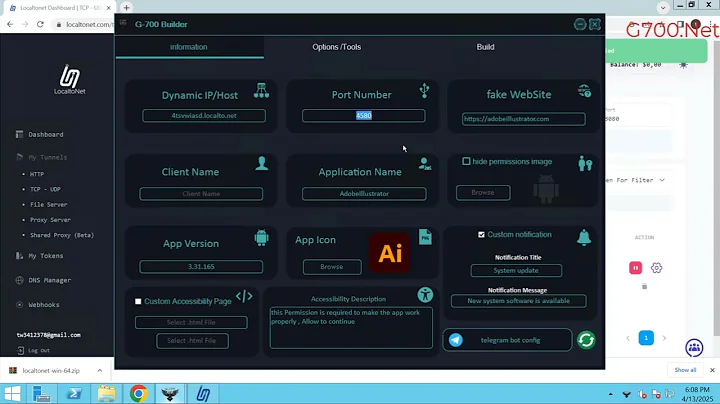720x404 pixels.
Task: Click Browse button under App Icon
Action: coord(332,267)
